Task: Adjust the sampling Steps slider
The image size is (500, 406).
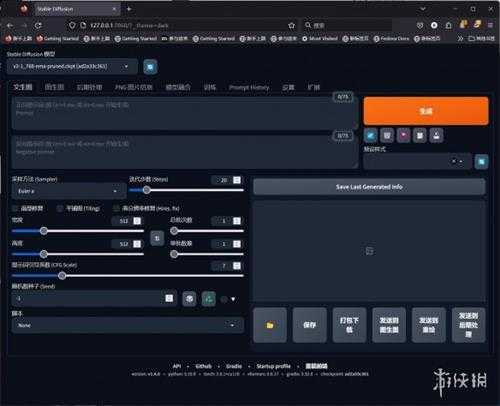Action: click(x=186, y=190)
